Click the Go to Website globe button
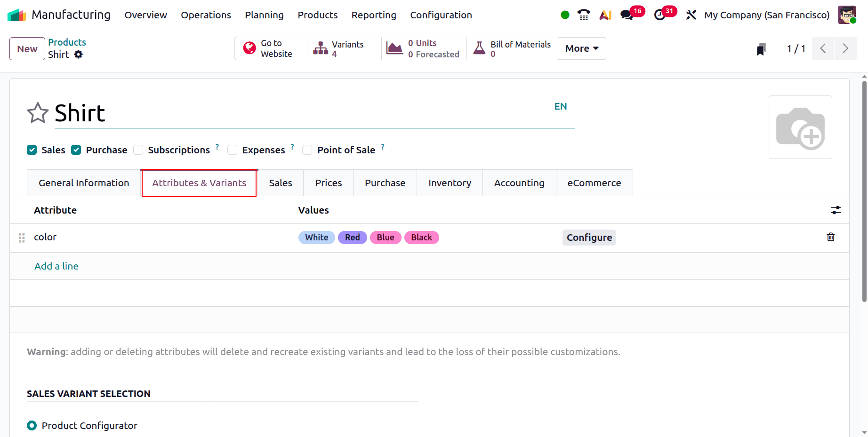Screen dimensions: 868x437 point(271,48)
